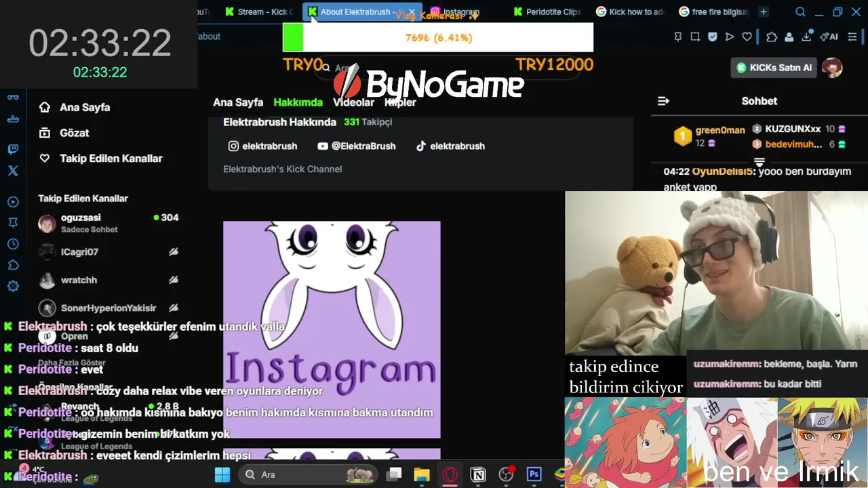Screen dimensions: 868x488
Task: Click the Windows taskbar Ara search box
Action: (x=309, y=474)
